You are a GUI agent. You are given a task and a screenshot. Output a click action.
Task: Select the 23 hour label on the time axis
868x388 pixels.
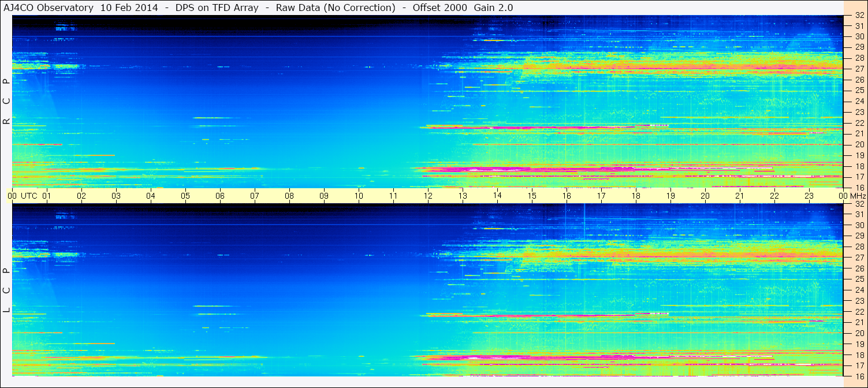(809, 196)
